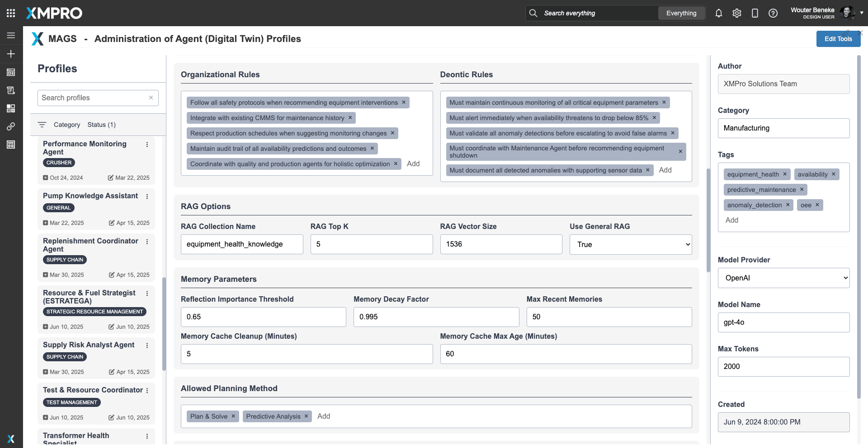Click the RAG Collection Name input field
868x448 pixels.
242,244
